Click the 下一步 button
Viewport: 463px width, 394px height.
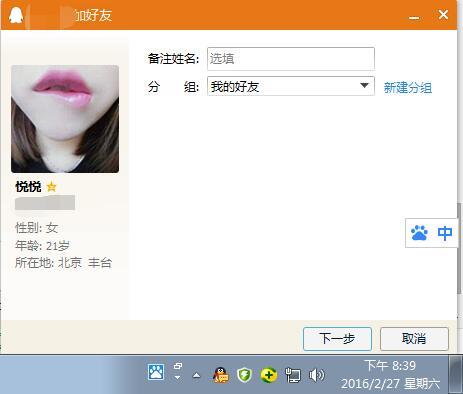point(337,339)
